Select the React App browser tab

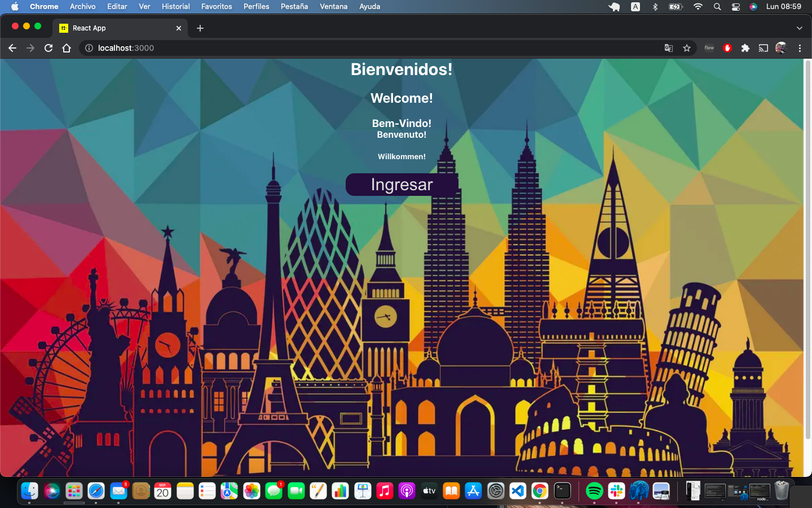[x=113, y=28]
